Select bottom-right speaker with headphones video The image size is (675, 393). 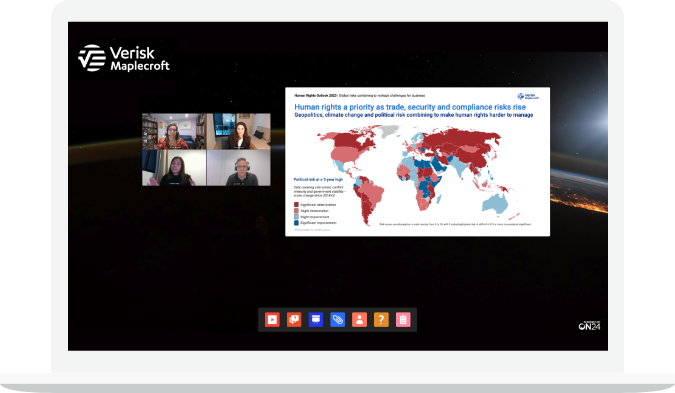[x=238, y=168]
